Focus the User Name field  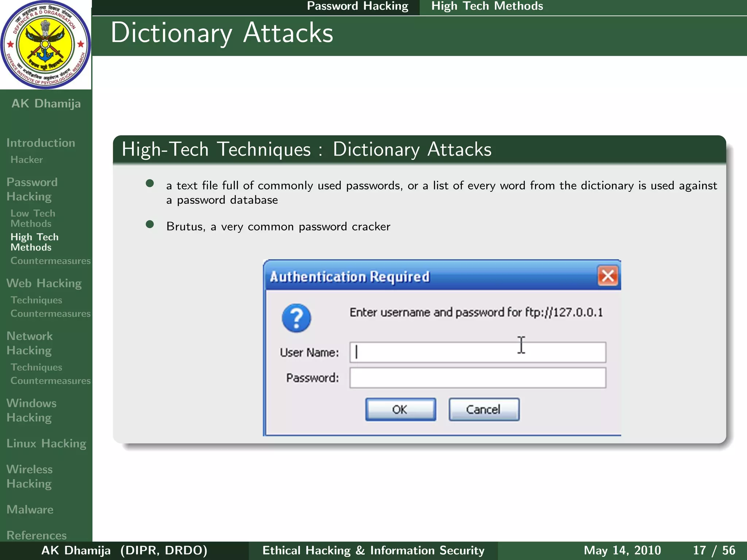[x=477, y=352]
